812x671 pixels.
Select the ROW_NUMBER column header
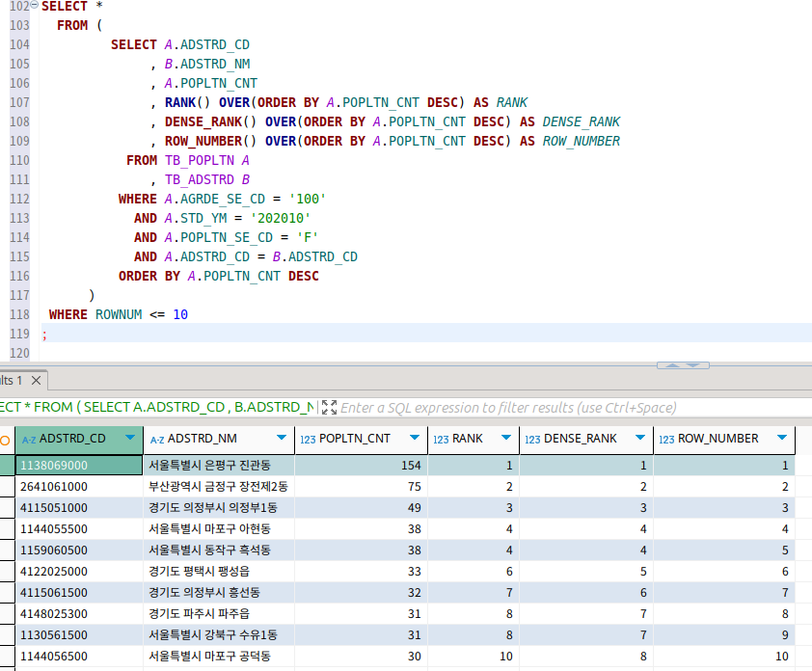717,439
